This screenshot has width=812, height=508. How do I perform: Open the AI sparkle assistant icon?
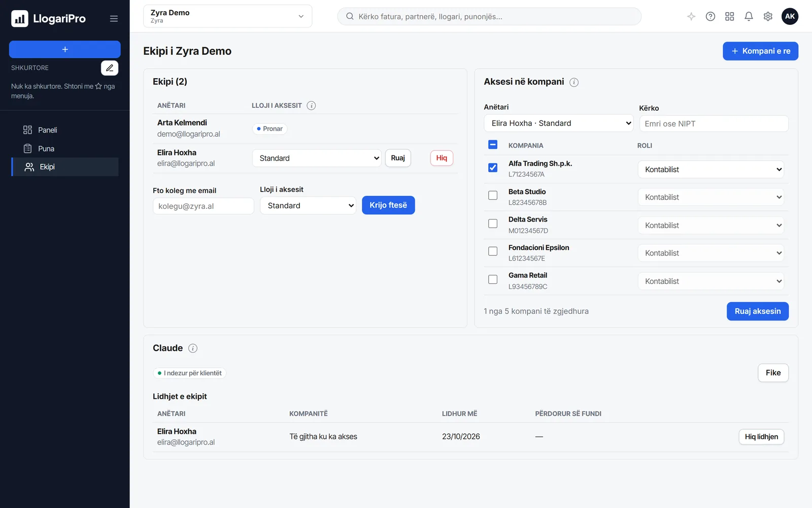point(691,16)
